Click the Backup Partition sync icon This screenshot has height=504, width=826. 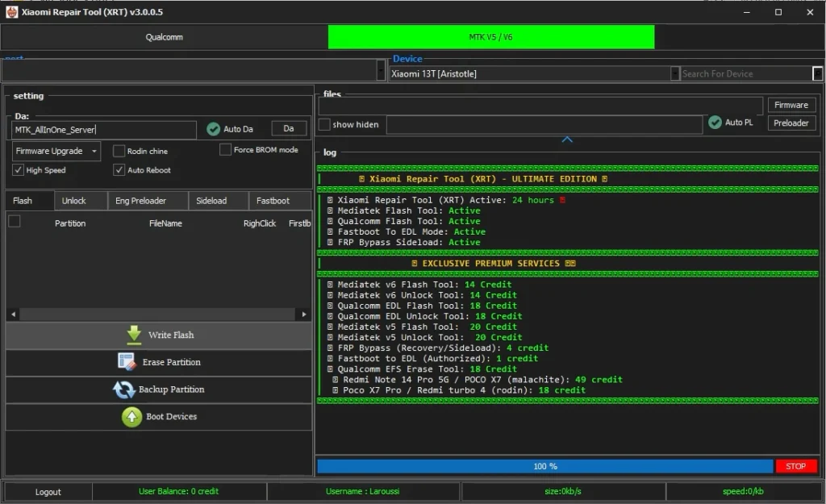123,389
